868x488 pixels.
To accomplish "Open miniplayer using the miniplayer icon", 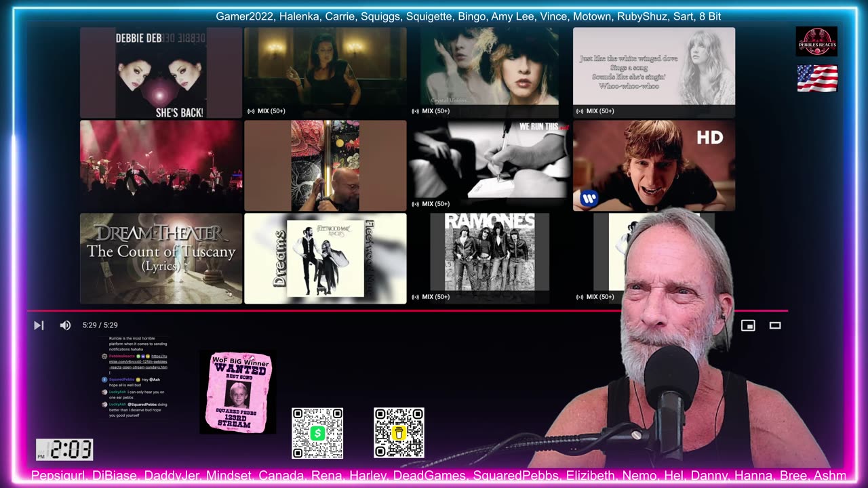I will [x=748, y=325].
